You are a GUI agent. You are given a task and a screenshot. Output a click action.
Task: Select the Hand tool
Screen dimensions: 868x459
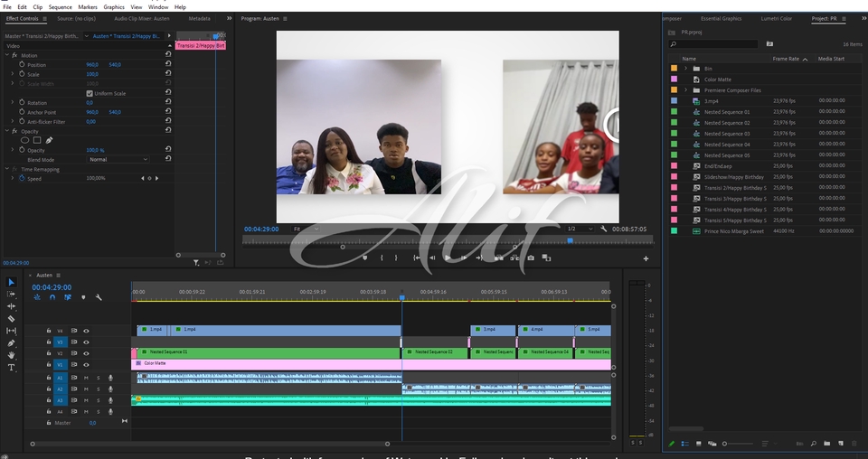pos(11,355)
